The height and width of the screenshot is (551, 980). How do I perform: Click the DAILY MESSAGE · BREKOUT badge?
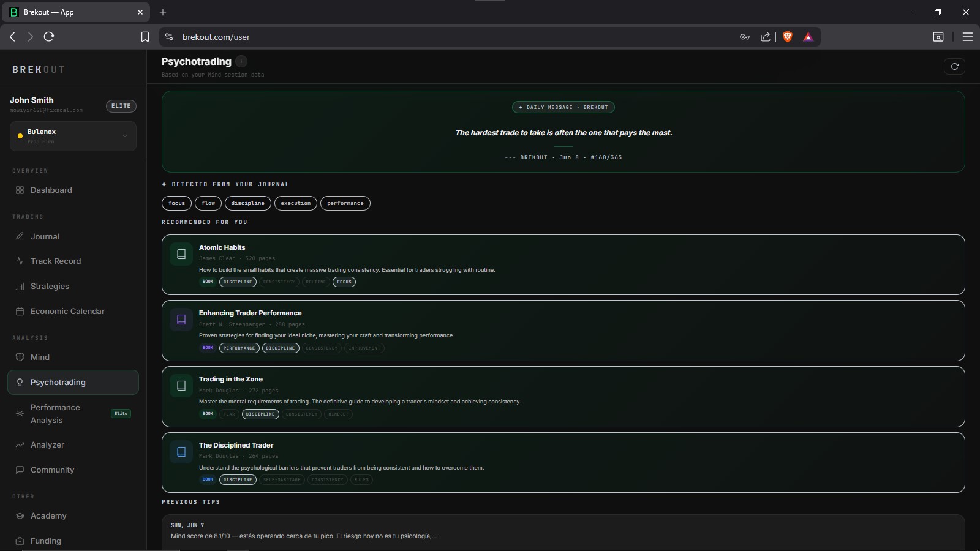tap(563, 107)
